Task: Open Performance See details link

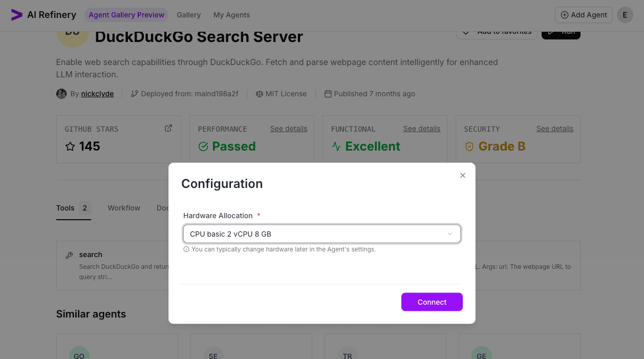Action: [x=289, y=129]
